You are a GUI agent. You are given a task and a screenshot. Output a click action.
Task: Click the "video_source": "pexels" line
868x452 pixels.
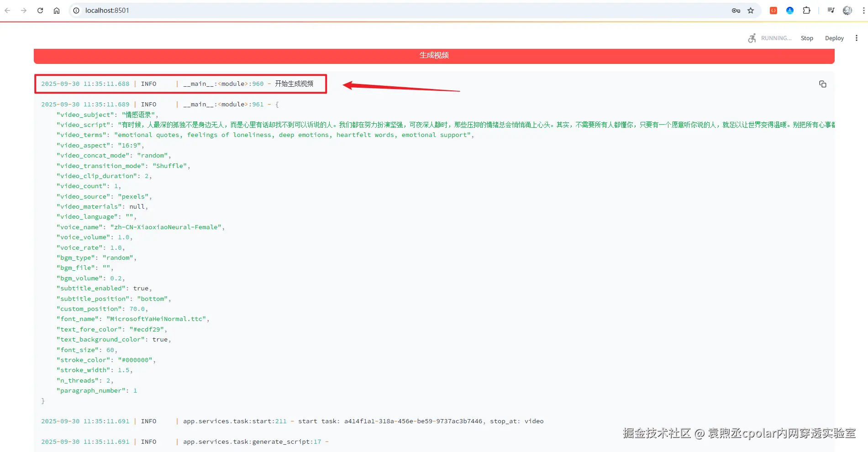(x=104, y=196)
